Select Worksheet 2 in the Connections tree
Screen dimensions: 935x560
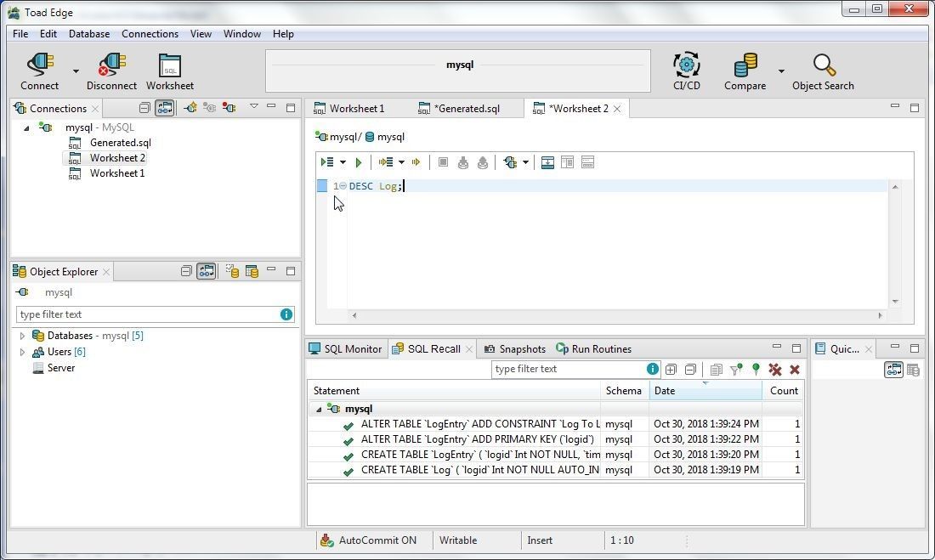click(x=117, y=158)
